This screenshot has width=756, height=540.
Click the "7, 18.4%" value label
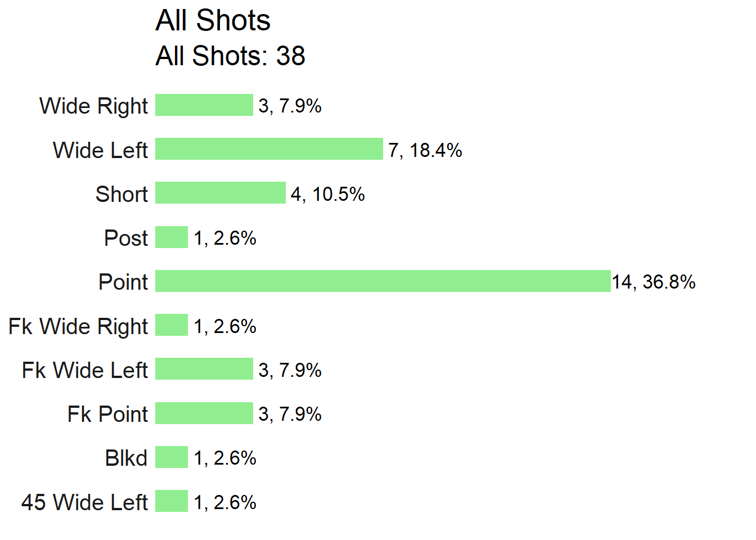pyautogui.click(x=425, y=150)
